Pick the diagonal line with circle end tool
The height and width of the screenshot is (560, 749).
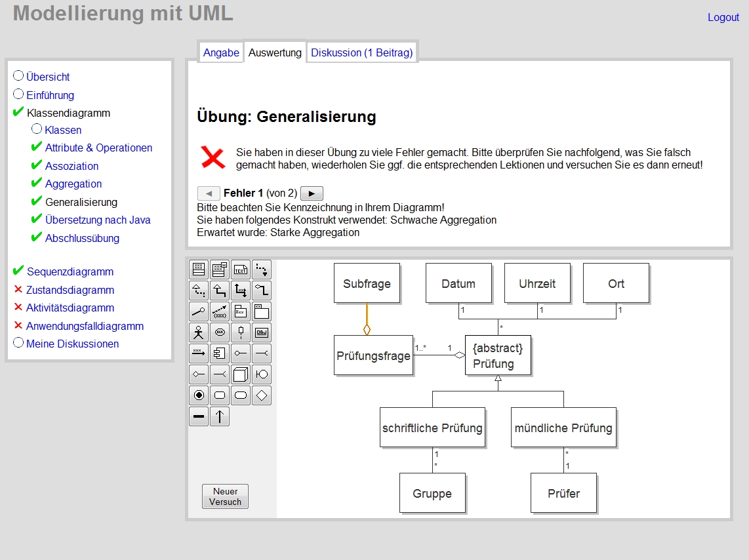pos(199,311)
